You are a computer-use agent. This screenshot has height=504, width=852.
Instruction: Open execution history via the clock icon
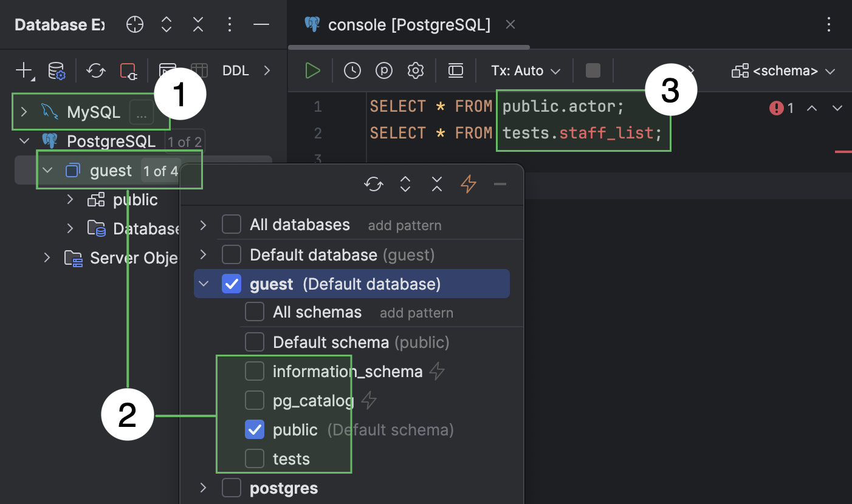pyautogui.click(x=352, y=70)
